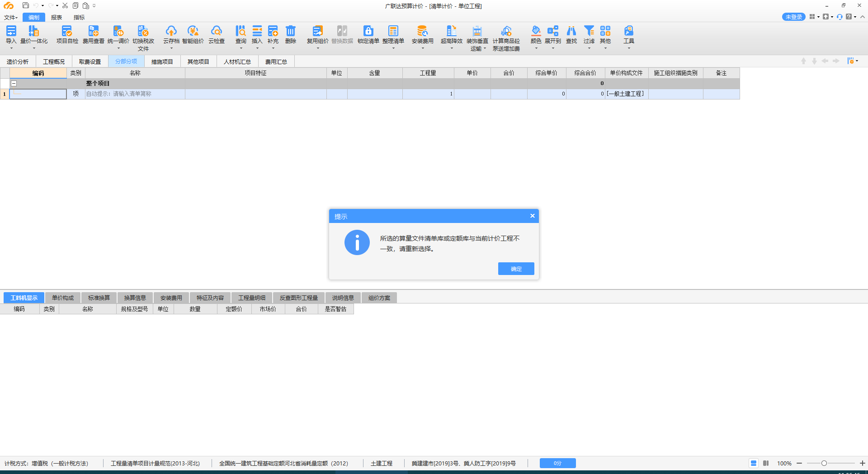868x474 pixels.
Task: Click the paste clipboard icon
Action: click(x=86, y=5)
